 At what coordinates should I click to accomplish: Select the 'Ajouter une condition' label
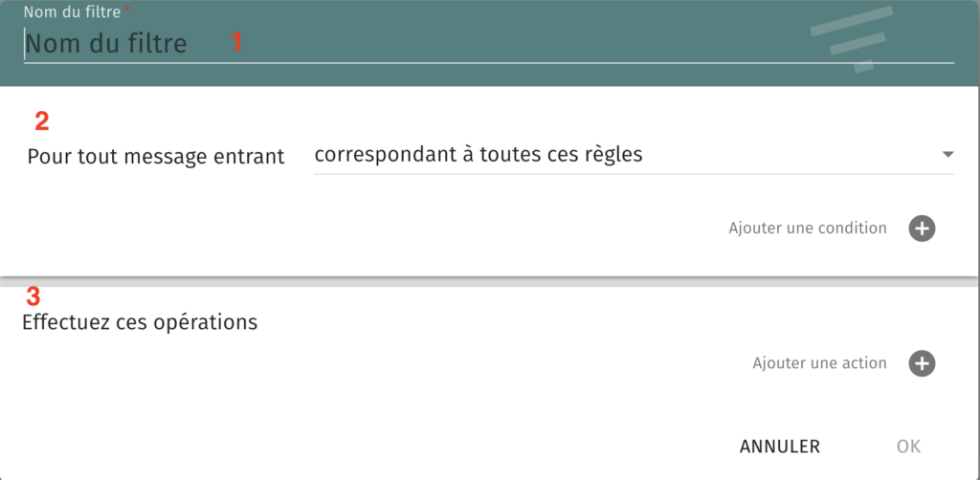click(808, 229)
